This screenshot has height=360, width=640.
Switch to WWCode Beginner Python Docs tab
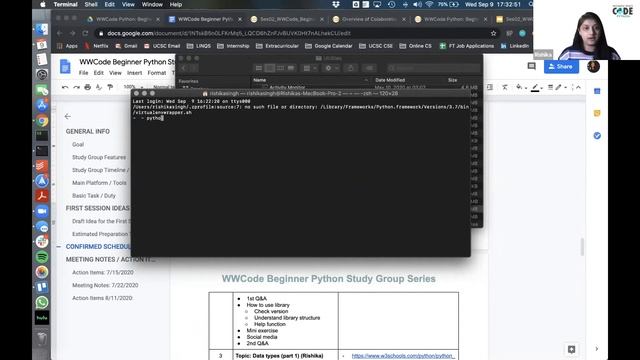tap(205, 19)
